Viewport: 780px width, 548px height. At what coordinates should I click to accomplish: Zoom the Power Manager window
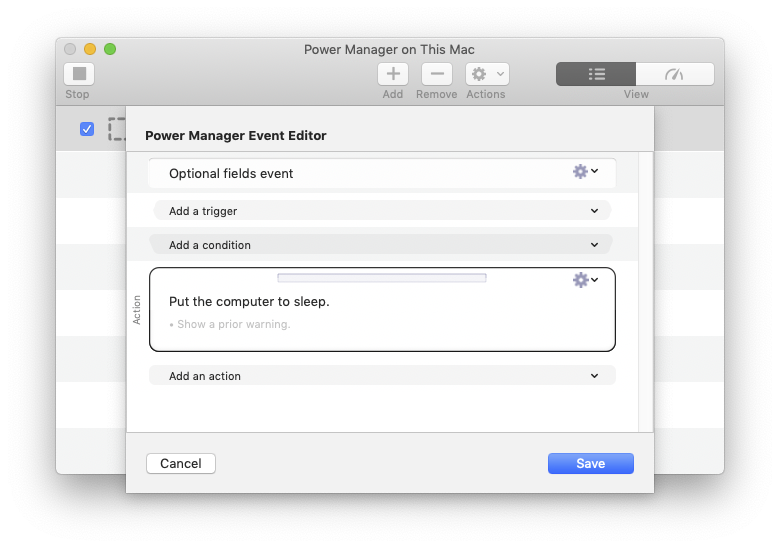point(110,49)
